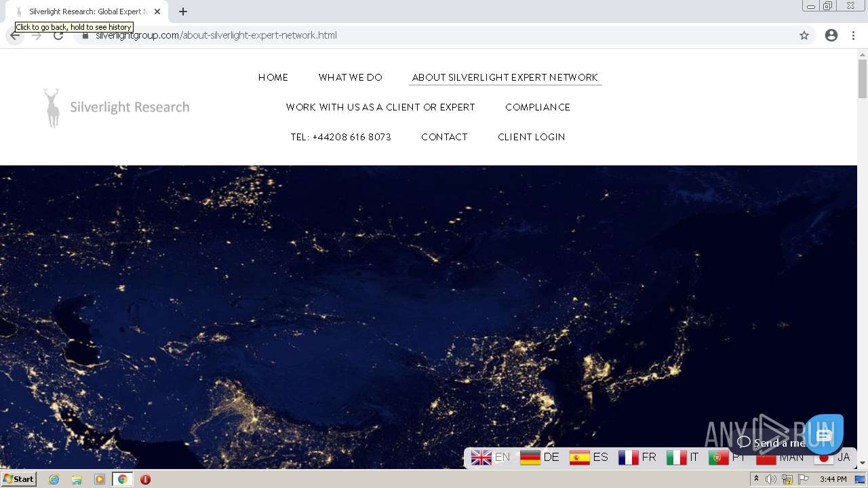Open the WHAT WE DO page

click(351, 77)
